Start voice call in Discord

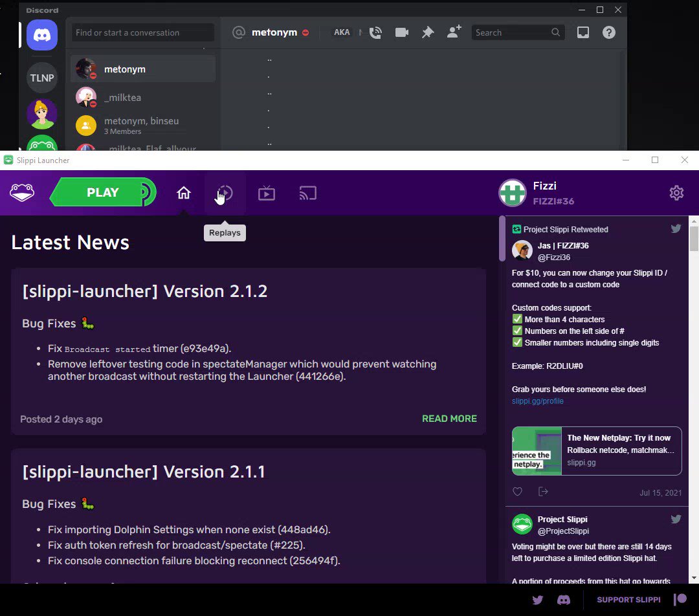pos(375,32)
